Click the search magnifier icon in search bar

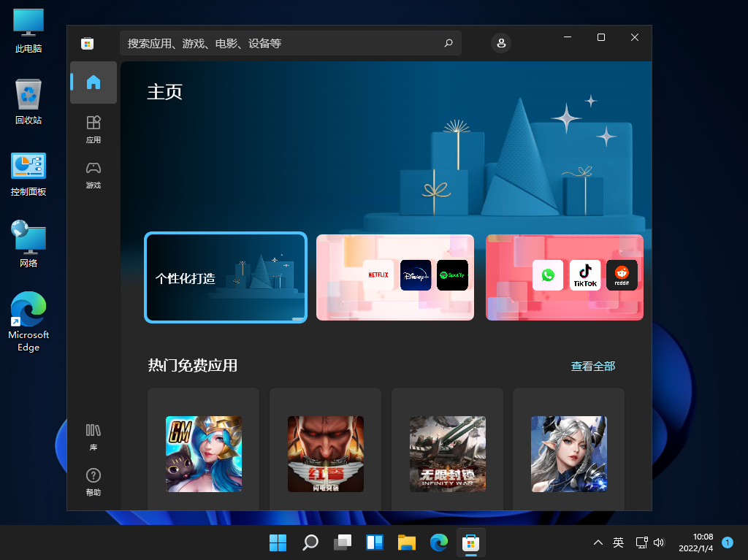(x=448, y=43)
